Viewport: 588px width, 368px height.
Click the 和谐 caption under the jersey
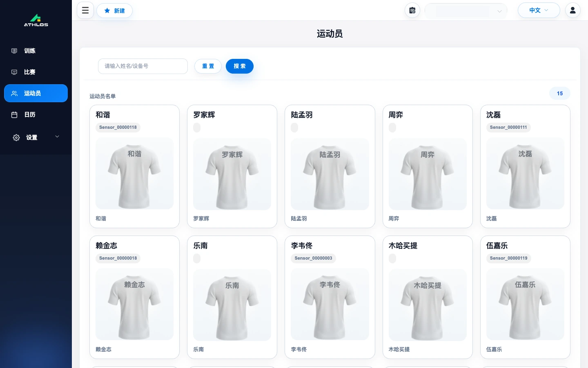coord(101,219)
